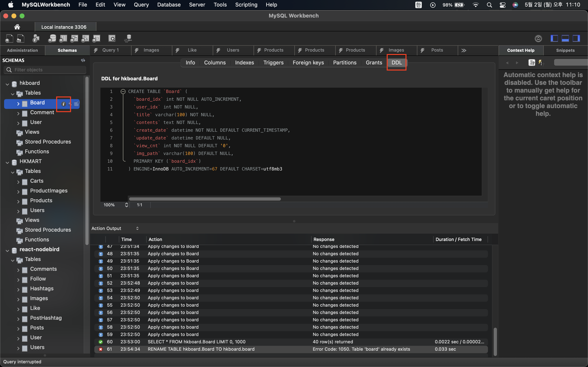Open preferences gear icon
The image size is (588, 367).
pos(538,38)
